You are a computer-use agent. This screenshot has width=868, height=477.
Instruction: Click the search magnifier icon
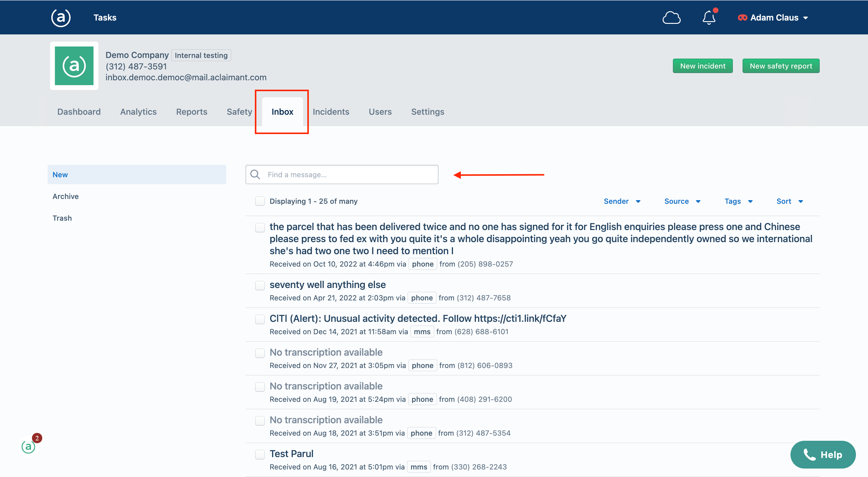(x=255, y=174)
